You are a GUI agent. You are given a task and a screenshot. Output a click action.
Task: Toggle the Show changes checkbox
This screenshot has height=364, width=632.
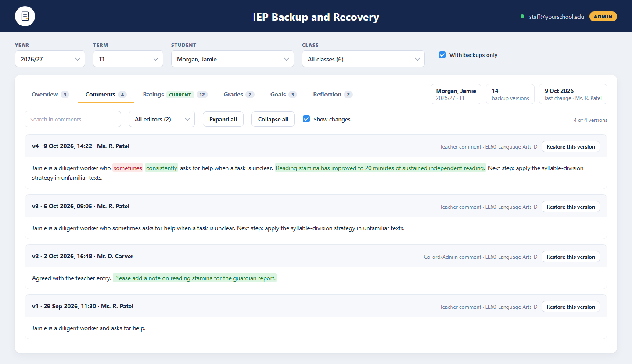(306, 119)
